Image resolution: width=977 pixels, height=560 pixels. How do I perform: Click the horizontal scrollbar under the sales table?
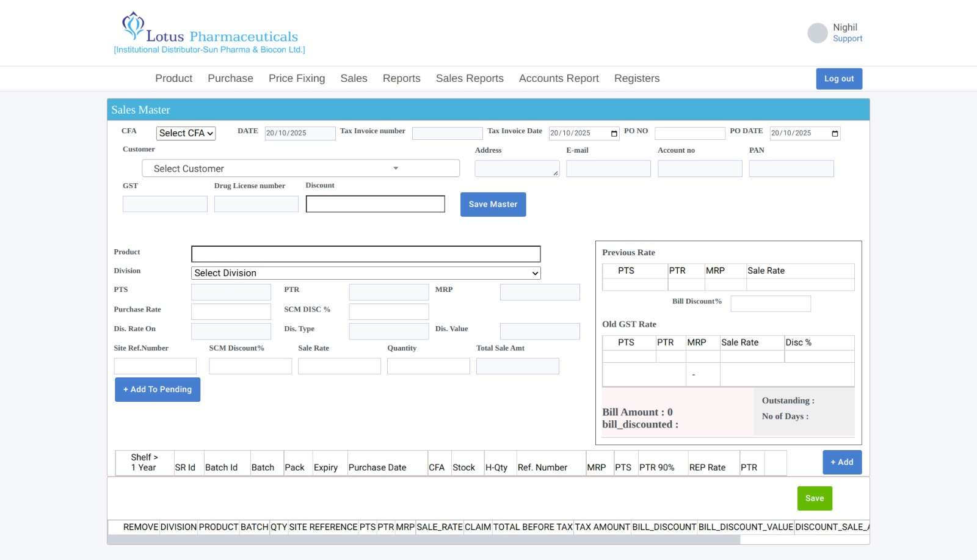point(424,540)
